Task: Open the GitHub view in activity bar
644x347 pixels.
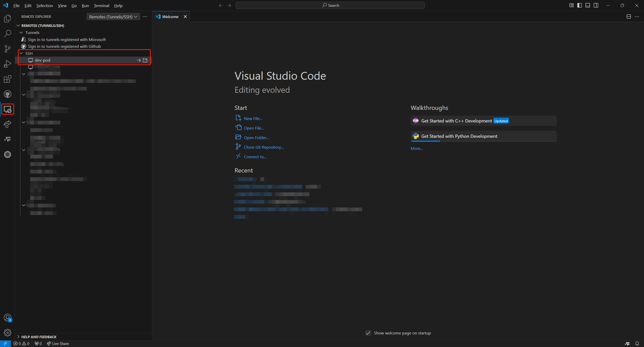Action: point(8,94)
